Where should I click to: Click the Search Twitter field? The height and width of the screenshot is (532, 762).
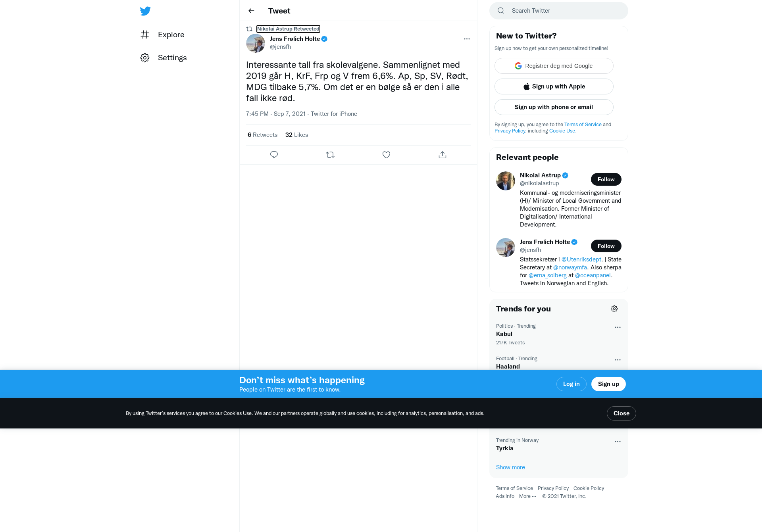tap(558, 11)
